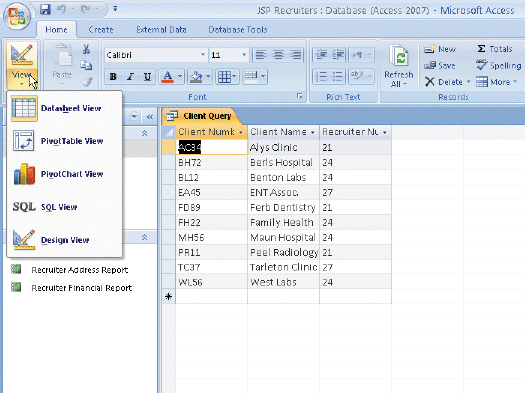Open Refresh All dropdown label
Screen dimensions: 525x393
398,79
